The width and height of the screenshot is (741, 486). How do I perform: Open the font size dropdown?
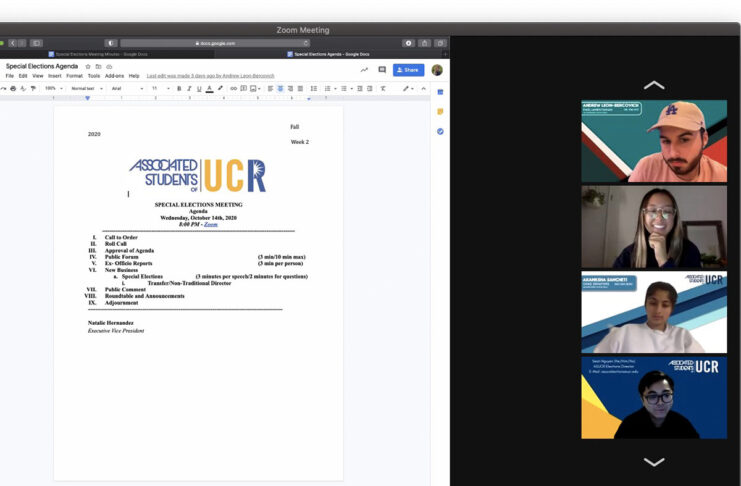161,88
